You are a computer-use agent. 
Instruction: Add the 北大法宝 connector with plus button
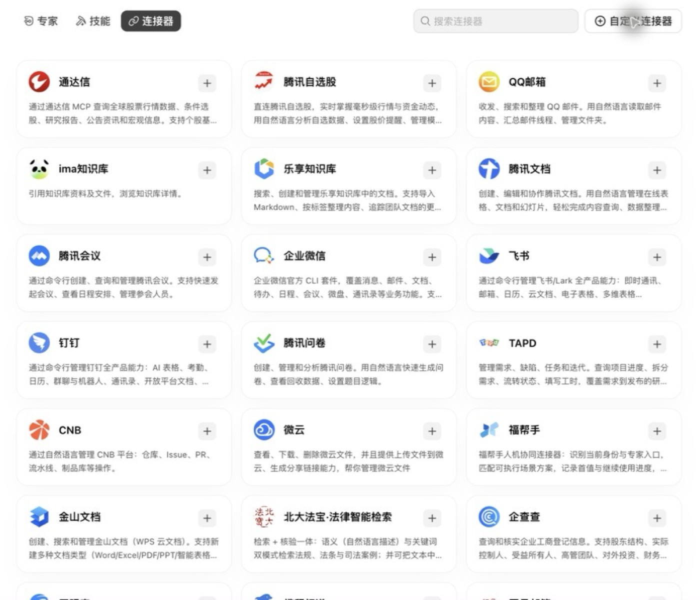pos(432,518)
